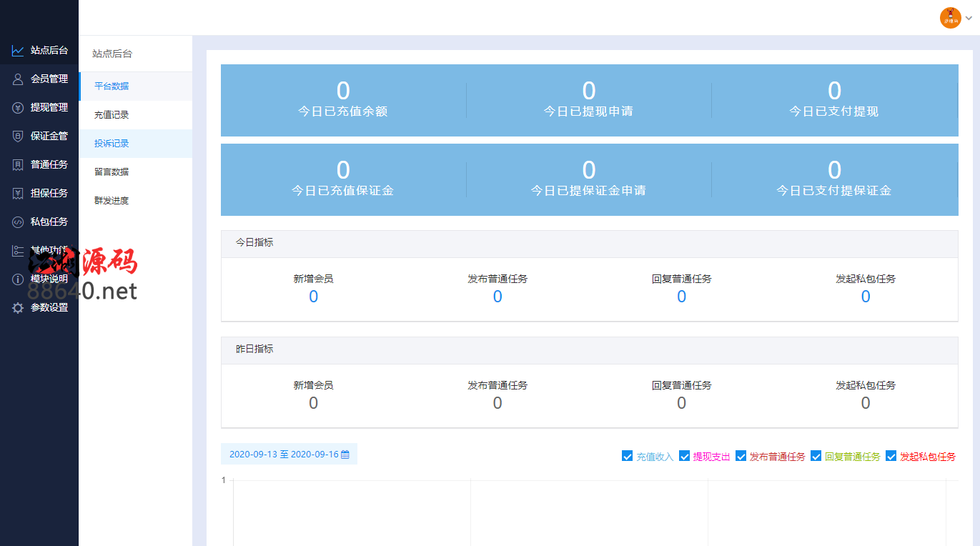The height and width of the screenshot is (546, 980).
Task: Click the 新增会员 count link showing 0
Action: (x=313, y=296)
